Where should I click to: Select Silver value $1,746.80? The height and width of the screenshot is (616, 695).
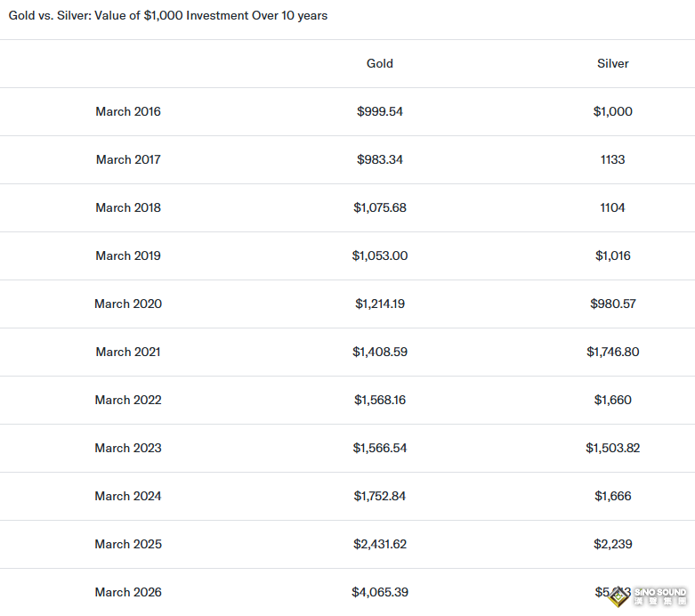tap(613, 352)
